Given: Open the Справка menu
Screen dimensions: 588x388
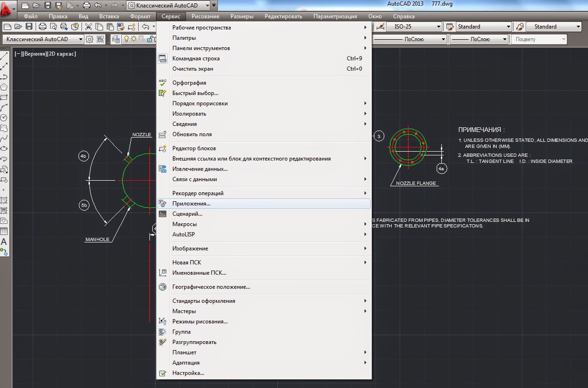Looking at the screenshot, I should pos(404,16).
